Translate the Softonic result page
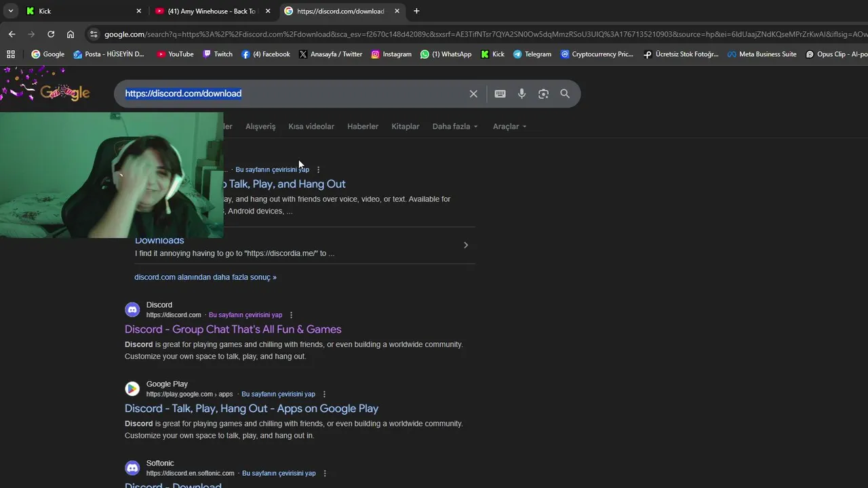This screenshot has width=868, height=488. 279,474
